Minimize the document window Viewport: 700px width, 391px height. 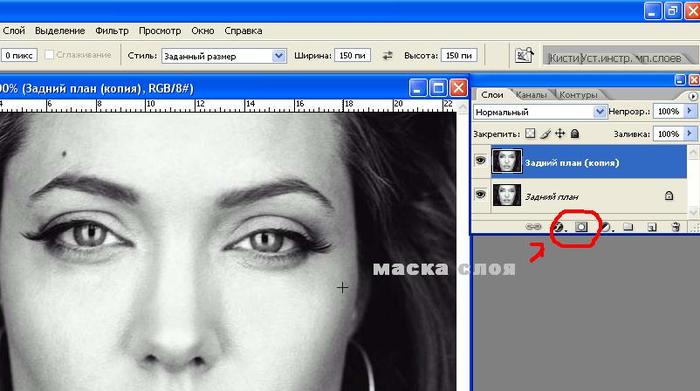coord(417,88)
